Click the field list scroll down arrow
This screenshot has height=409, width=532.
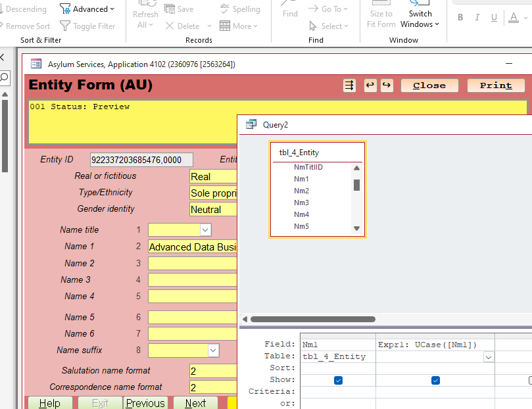click(356, 229)
